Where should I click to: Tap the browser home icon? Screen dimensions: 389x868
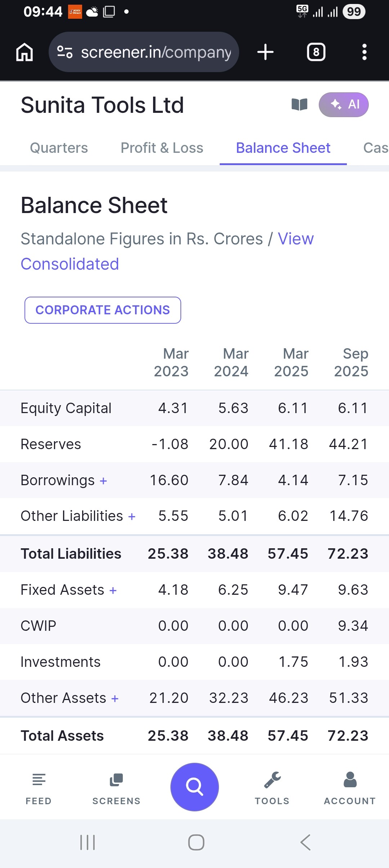pos(24,52)
